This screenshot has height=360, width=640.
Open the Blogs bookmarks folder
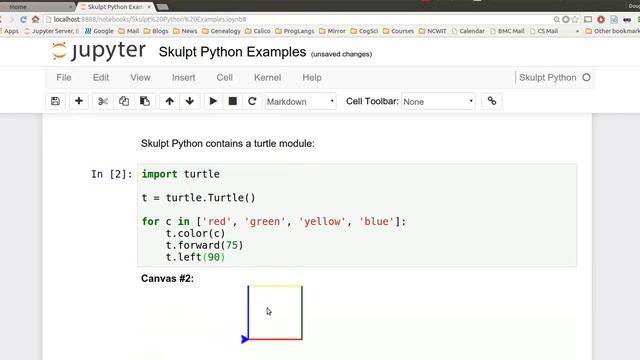(156, 31)
